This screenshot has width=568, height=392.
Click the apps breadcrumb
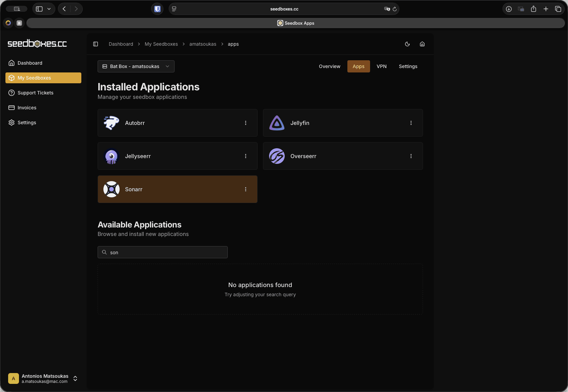click(233, 44)
